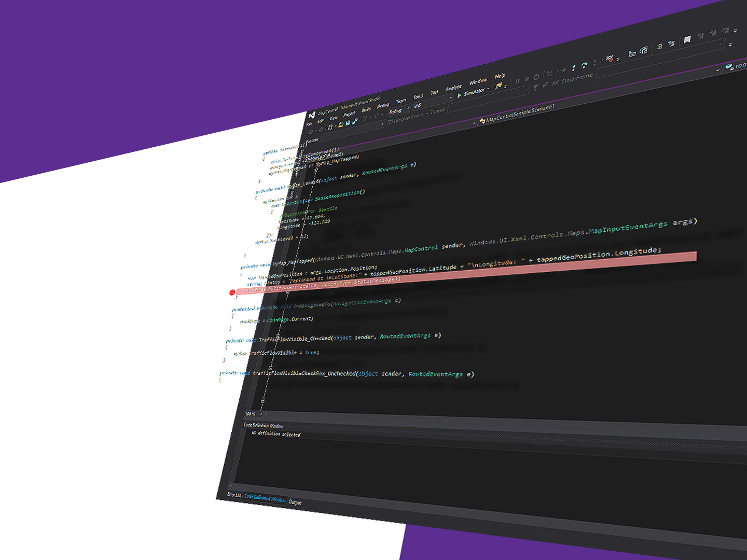Click the Visual Studio logo icon

click(x=311, y=115)
